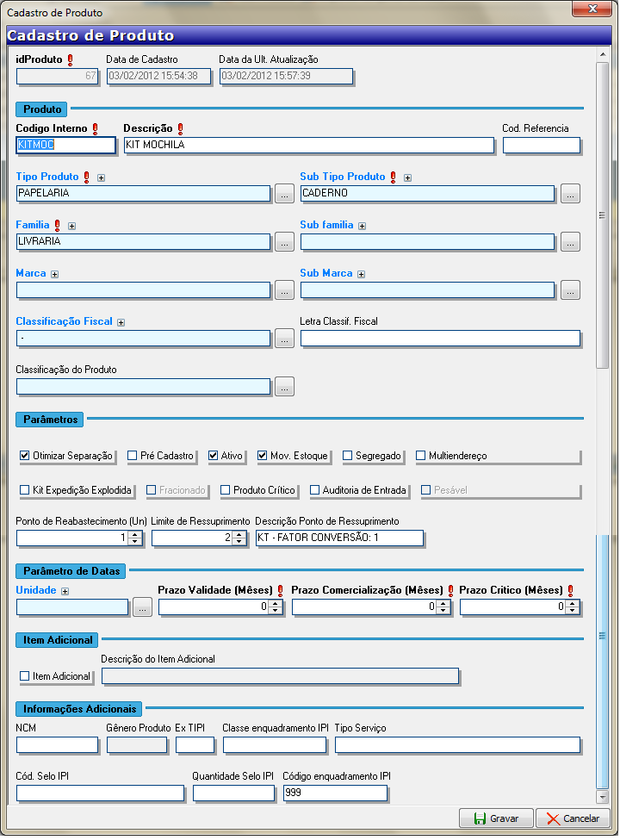Click Descrição Ponto de Ressuprimento field
The height and width of the screenshot is (840, 620).
(x=340, y=540)
